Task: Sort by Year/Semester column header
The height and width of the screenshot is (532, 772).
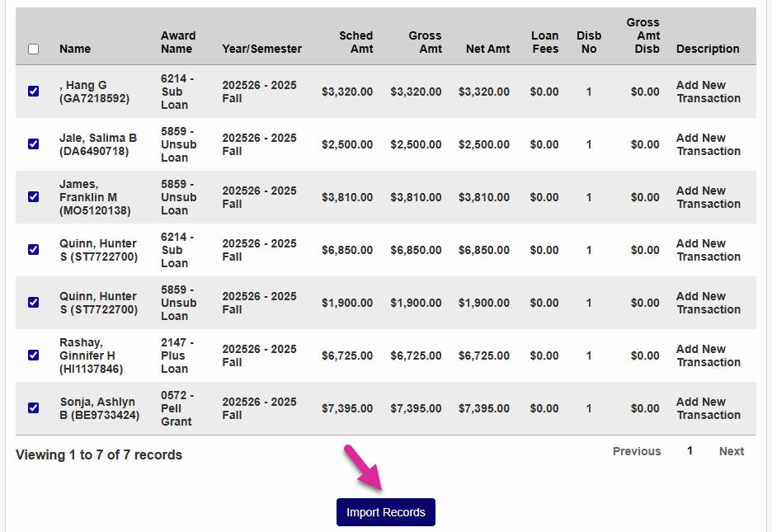Action: 261,49
